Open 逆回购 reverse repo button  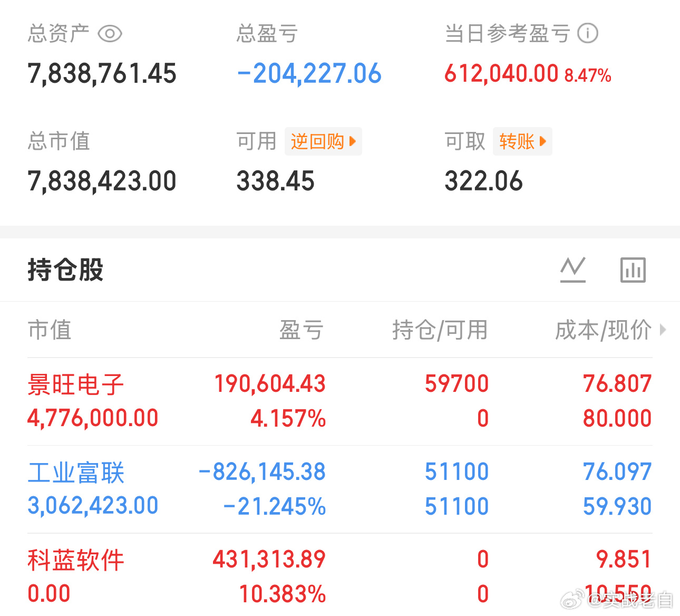click(x=323, y=141)
